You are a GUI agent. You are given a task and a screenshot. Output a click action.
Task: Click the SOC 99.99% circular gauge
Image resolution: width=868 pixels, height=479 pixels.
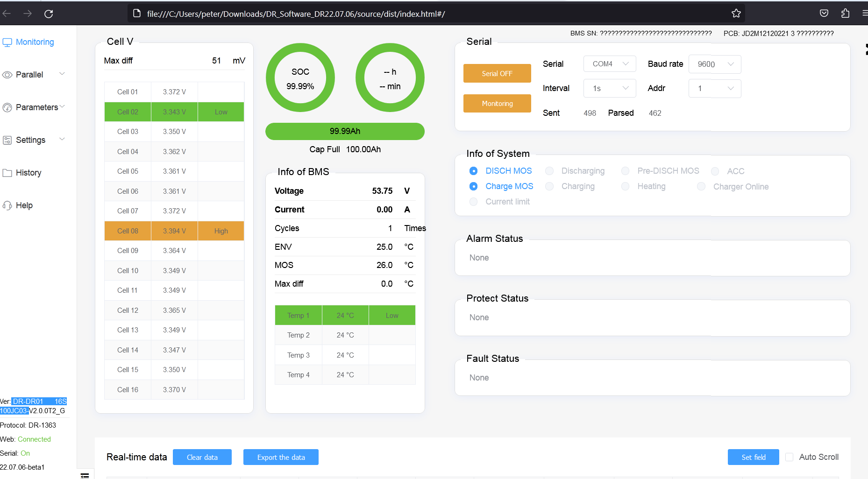tap(300, 77)
